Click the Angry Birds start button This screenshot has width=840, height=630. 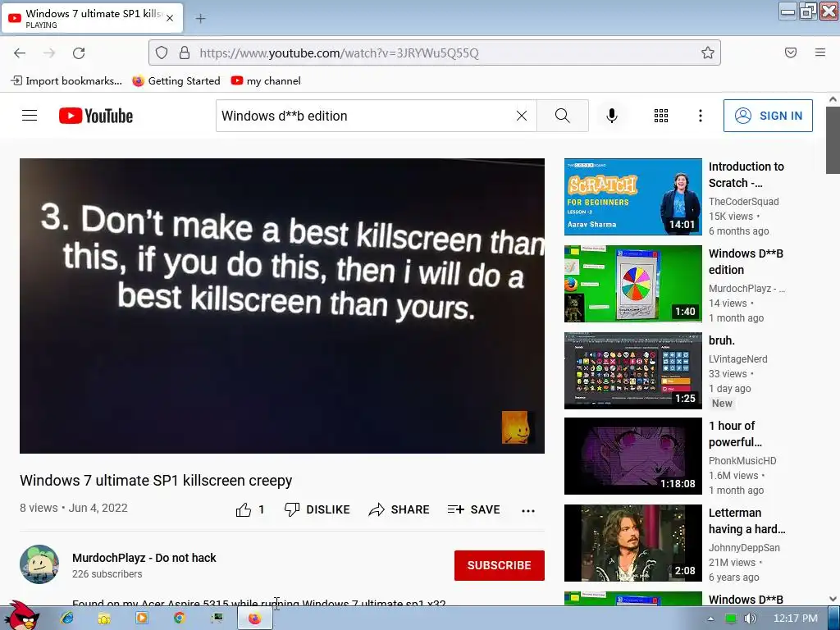point(21,616)
